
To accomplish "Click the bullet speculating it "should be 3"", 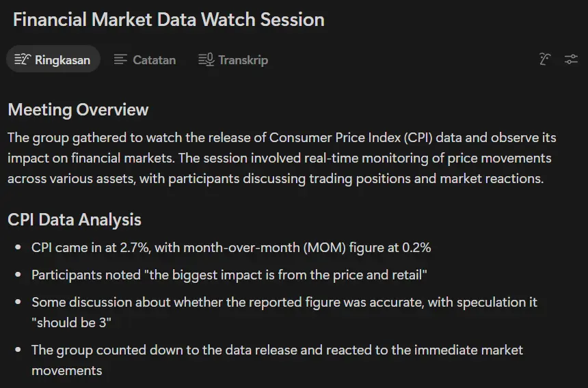I will coord(284,312).
